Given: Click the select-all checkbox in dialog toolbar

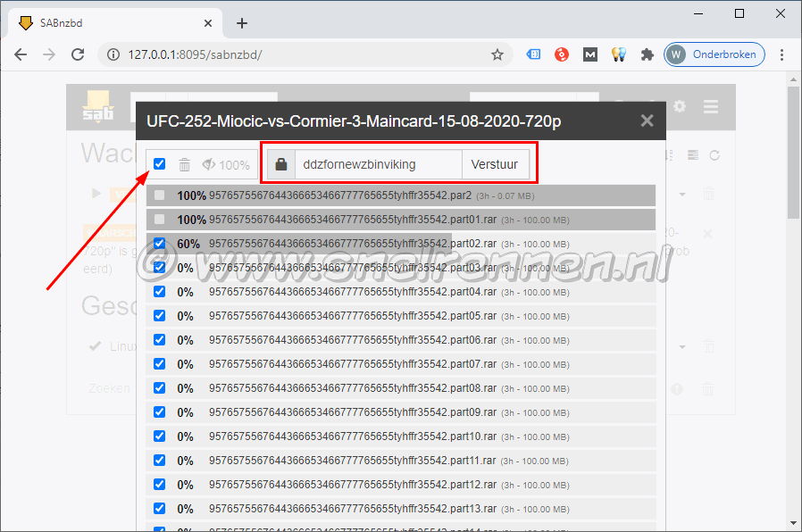Looking at the screenshot, I should (160, 164).
